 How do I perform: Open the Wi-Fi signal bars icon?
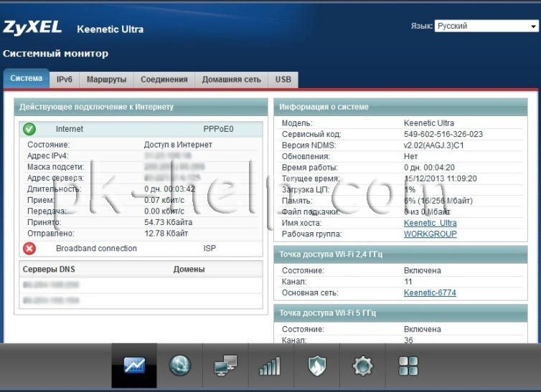(x=270, y=365)
